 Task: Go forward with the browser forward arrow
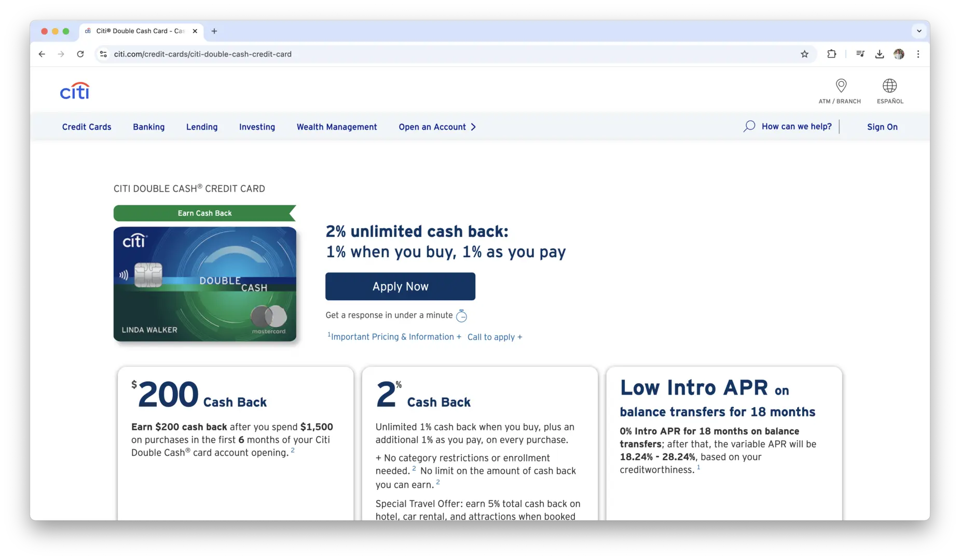pyautogui.click(x=61, y=54)
